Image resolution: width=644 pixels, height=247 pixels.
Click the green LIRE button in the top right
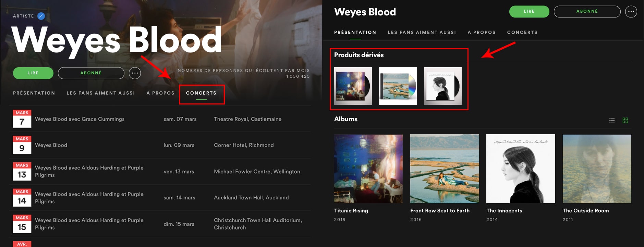coord(529,11)
